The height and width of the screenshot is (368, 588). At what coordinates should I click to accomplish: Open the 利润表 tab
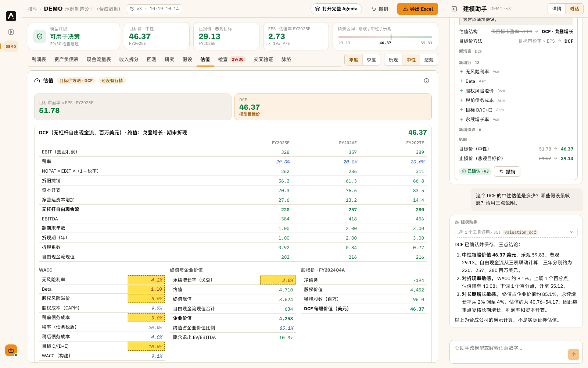[x=39, y=60]
